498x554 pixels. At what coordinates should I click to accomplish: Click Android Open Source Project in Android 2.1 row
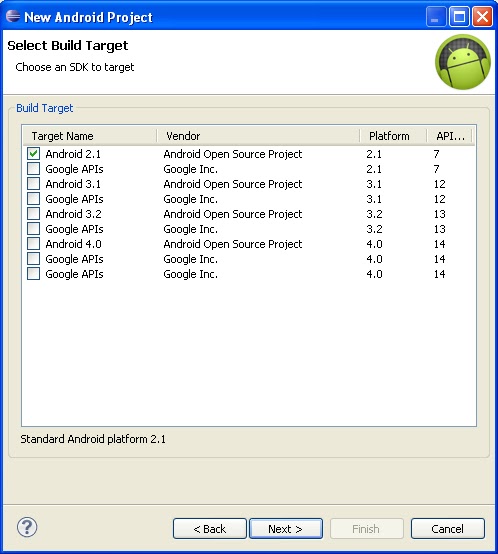coord(233,154)
